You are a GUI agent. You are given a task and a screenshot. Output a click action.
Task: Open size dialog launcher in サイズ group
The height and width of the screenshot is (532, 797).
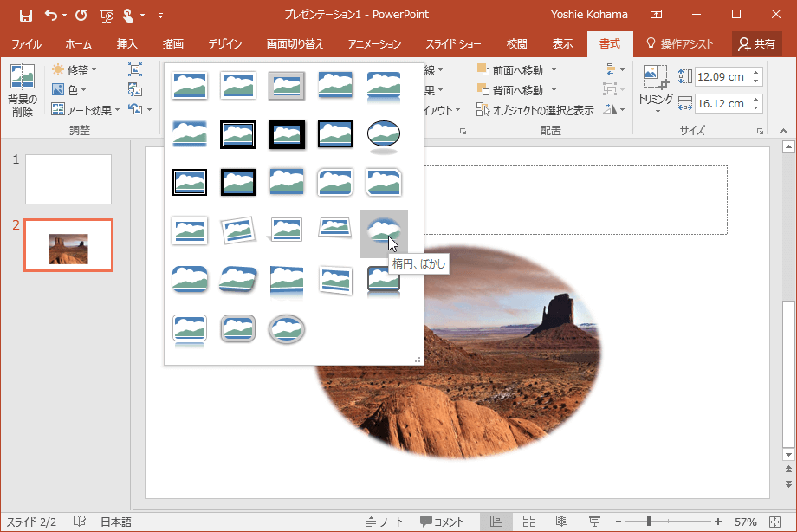(760, 131)
